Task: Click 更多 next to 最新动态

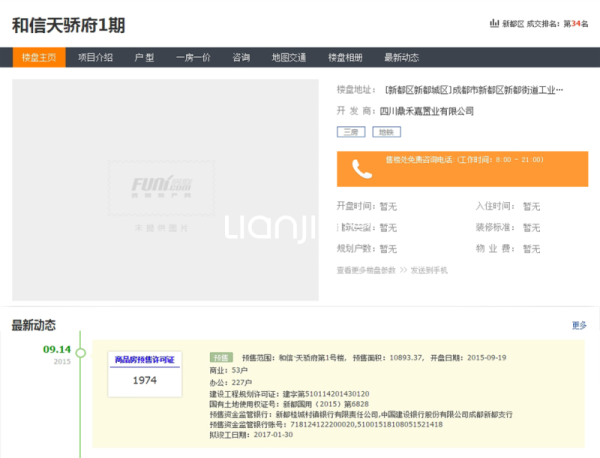Action: coord(579,325)
